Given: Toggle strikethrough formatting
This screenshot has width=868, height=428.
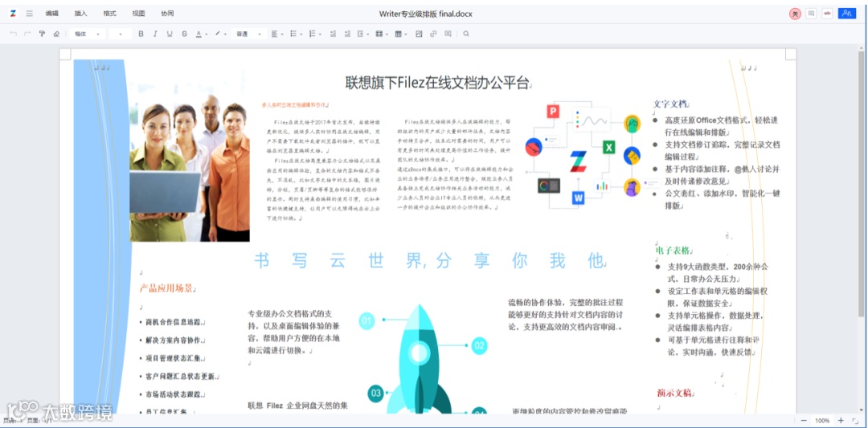Looking at the screenshot, I should 184,34.
